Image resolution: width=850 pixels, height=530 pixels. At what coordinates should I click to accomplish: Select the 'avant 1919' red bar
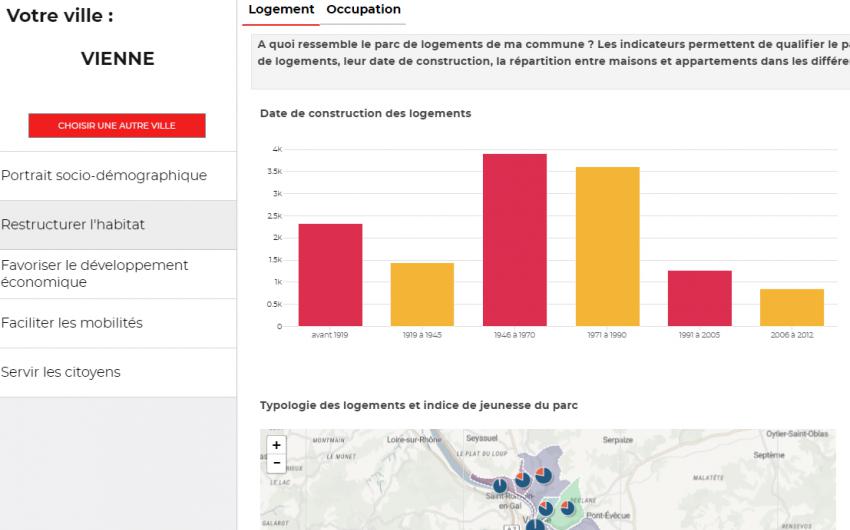330,275
